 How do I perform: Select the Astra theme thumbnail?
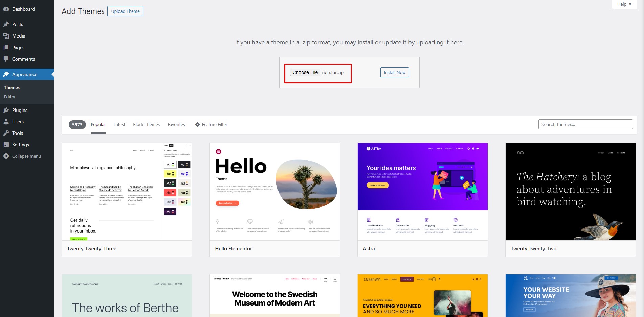click(x=422, y=192)
